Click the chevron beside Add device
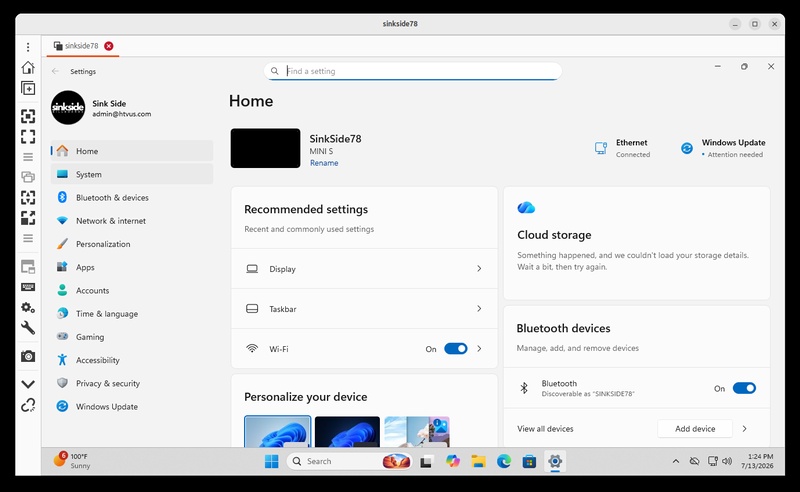This screenshot has height=492, width=800. tap(744, 429)
